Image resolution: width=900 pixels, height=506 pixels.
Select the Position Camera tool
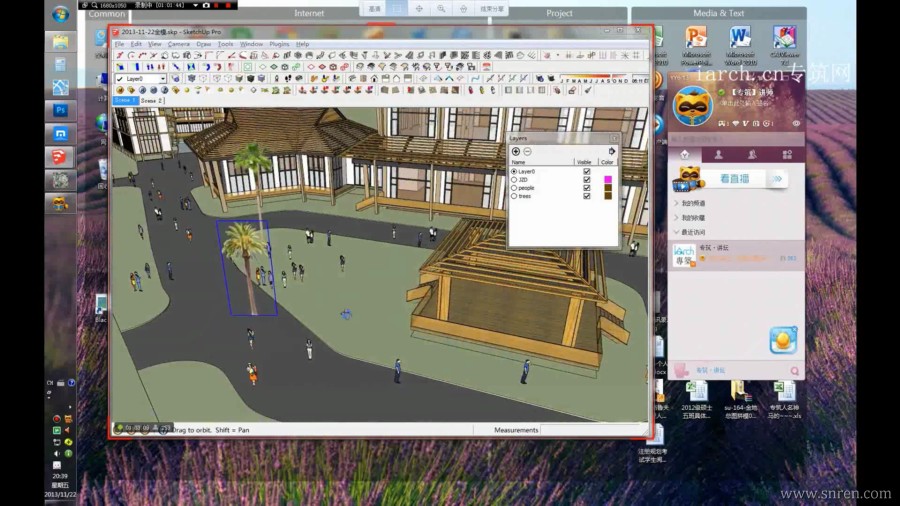pos(276,79)
